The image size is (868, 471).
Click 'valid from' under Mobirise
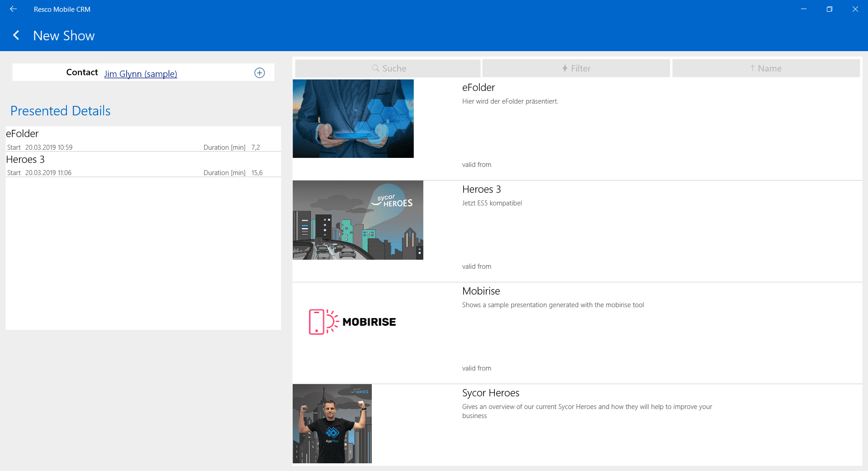point(476,368)
